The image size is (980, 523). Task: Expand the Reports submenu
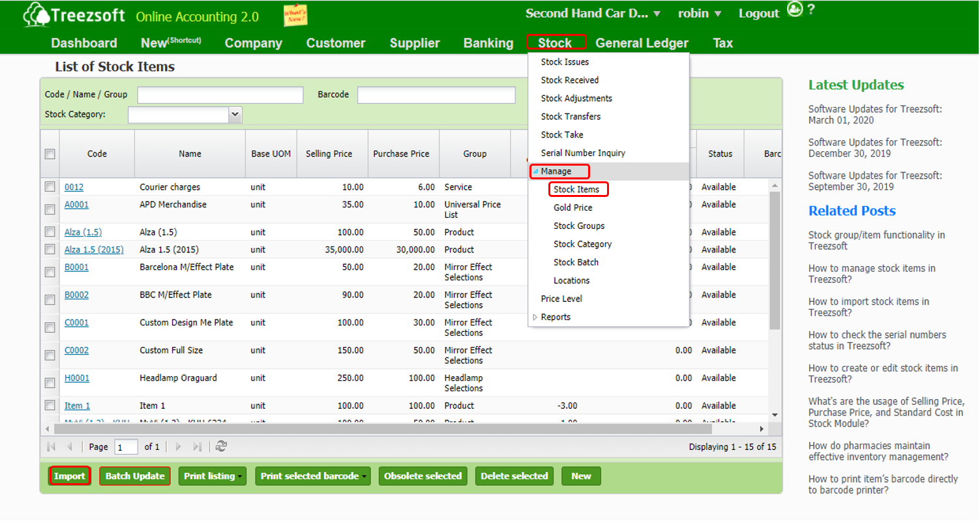(535, 317)
